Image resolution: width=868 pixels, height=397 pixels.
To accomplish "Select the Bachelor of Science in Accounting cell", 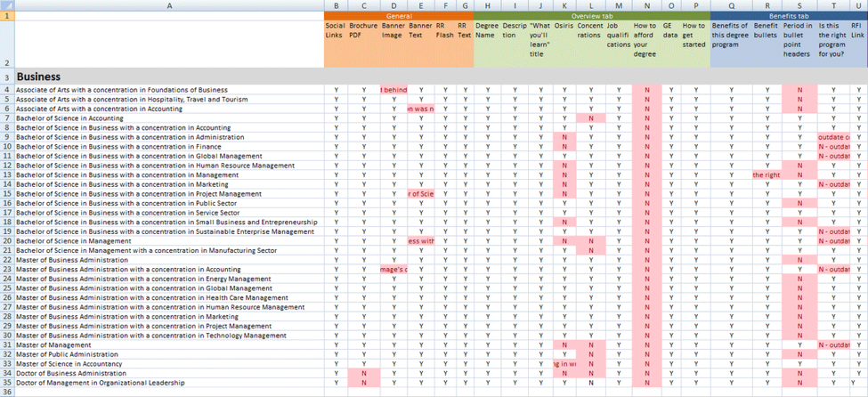I will pyautogui.click(x=169, y=117).
